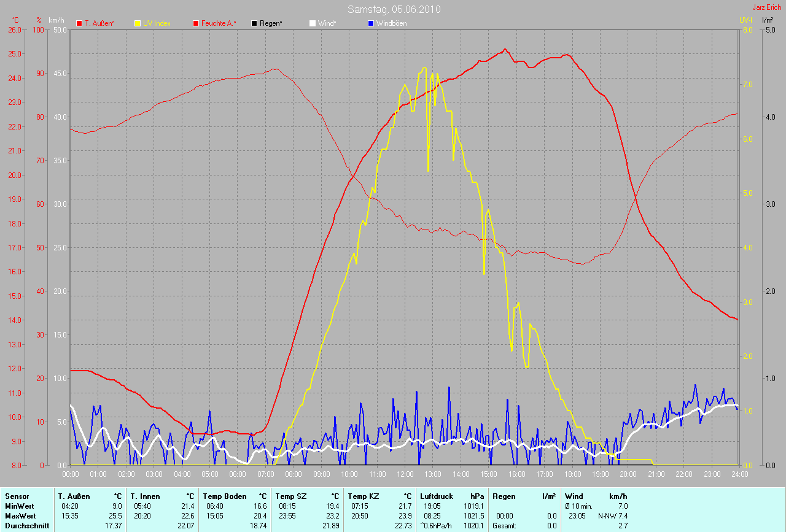
Task: Click the chart title Samstag, 05.06.2010
Action: click(x=394, y=10)
